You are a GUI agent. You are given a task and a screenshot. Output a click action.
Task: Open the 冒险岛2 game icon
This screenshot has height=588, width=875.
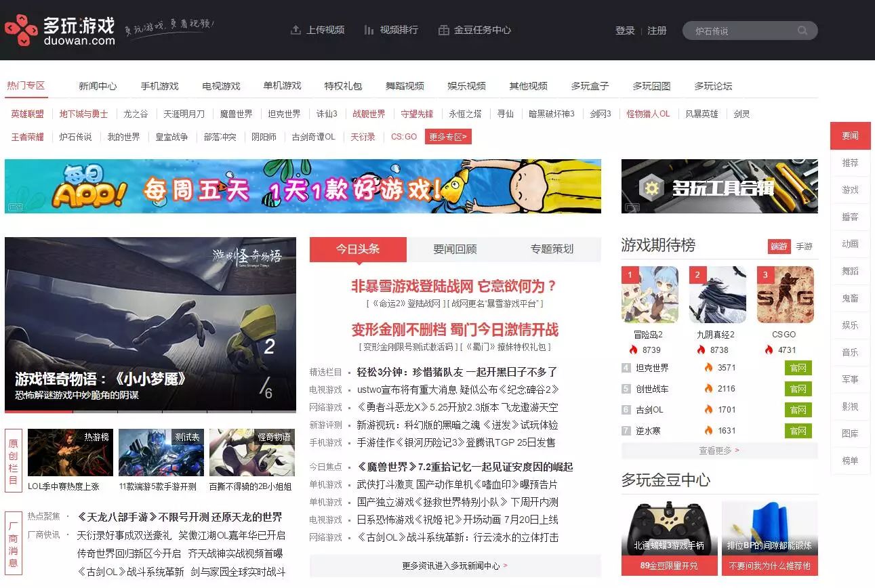coord(649,295)
